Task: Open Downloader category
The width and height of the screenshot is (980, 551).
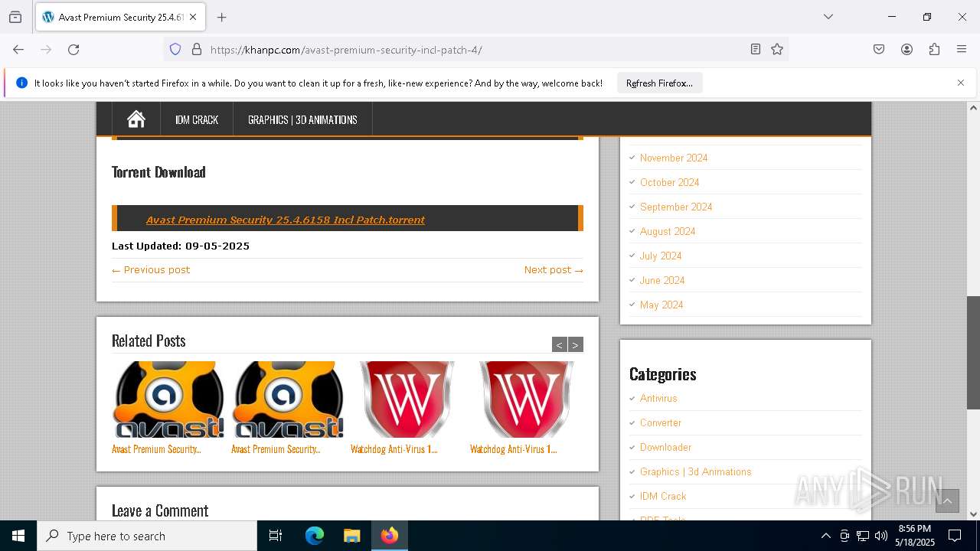Action: click(665, 447)
